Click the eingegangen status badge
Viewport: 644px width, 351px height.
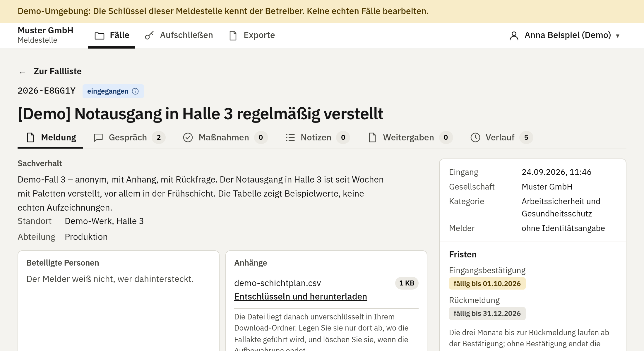click(113, 91)
